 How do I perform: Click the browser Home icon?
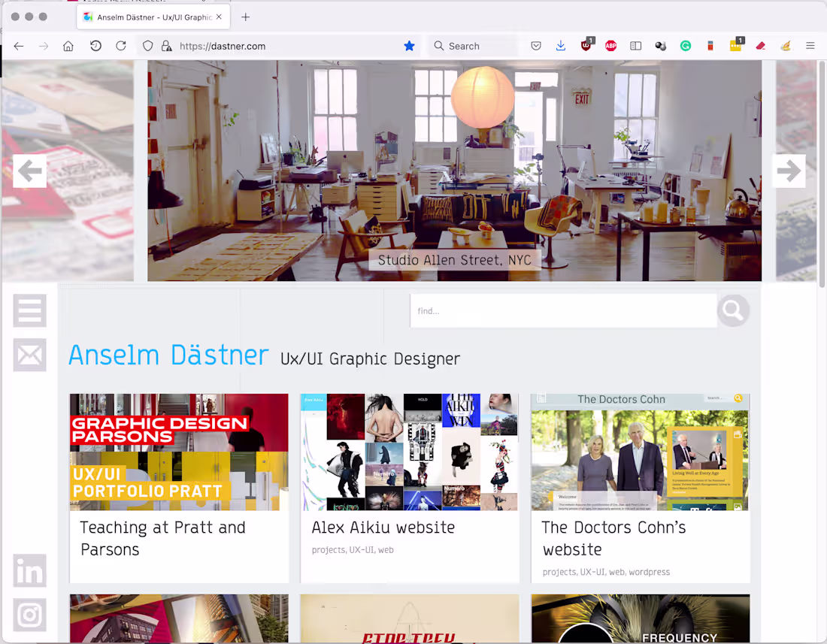68,46
